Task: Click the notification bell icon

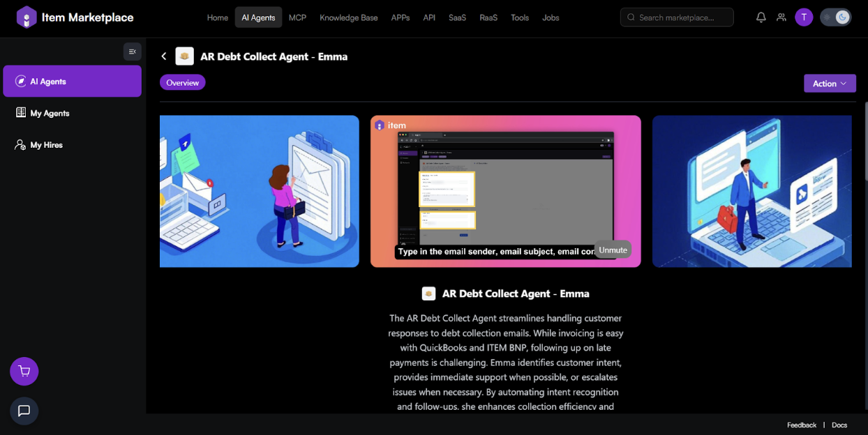Action: pyautogui.click(x=761, y=17)
